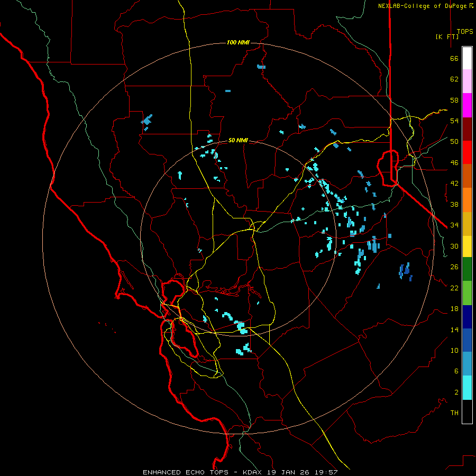Click the navy 18 K FT legend swatch
Image resolution: width=476 pixels, height=476 pixels.
pyautogui.click(x=467, y=317)
